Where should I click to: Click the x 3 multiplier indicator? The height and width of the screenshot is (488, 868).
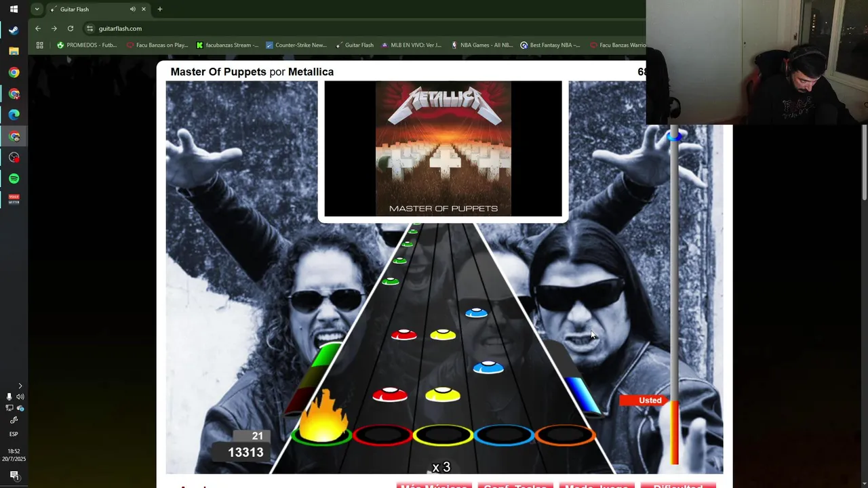[x=441, y=467]
